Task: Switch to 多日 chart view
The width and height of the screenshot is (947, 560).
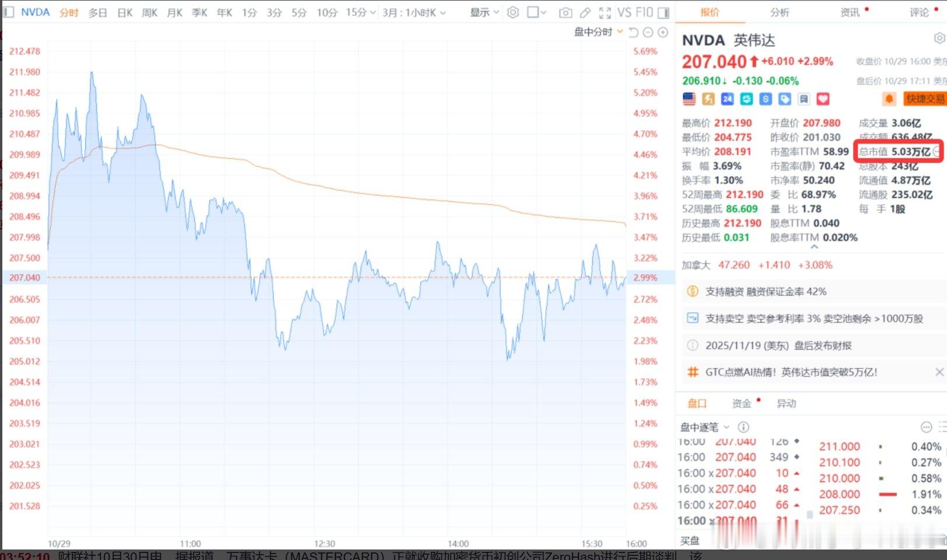Action: click(97, 12)
